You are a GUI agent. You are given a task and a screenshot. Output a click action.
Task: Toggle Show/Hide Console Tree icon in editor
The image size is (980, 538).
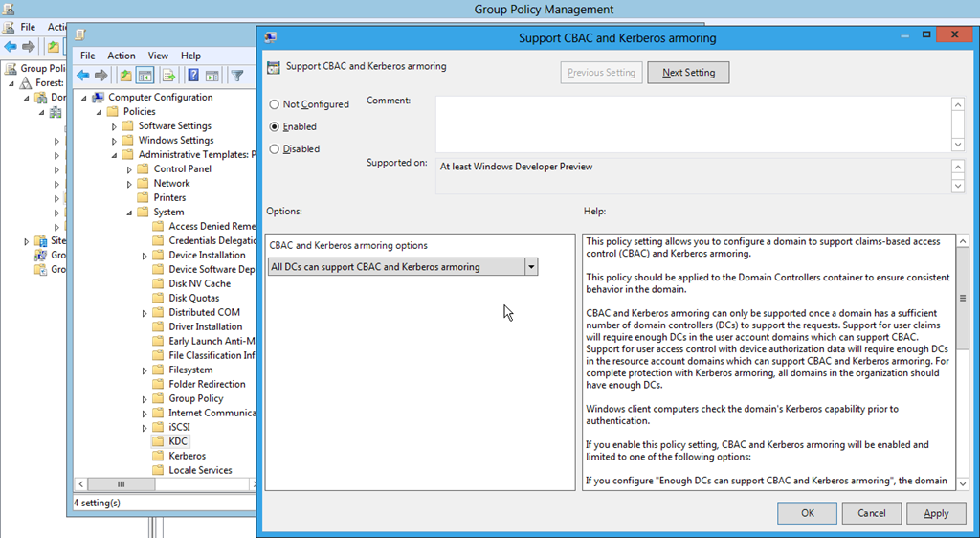(x=145, y=76)
